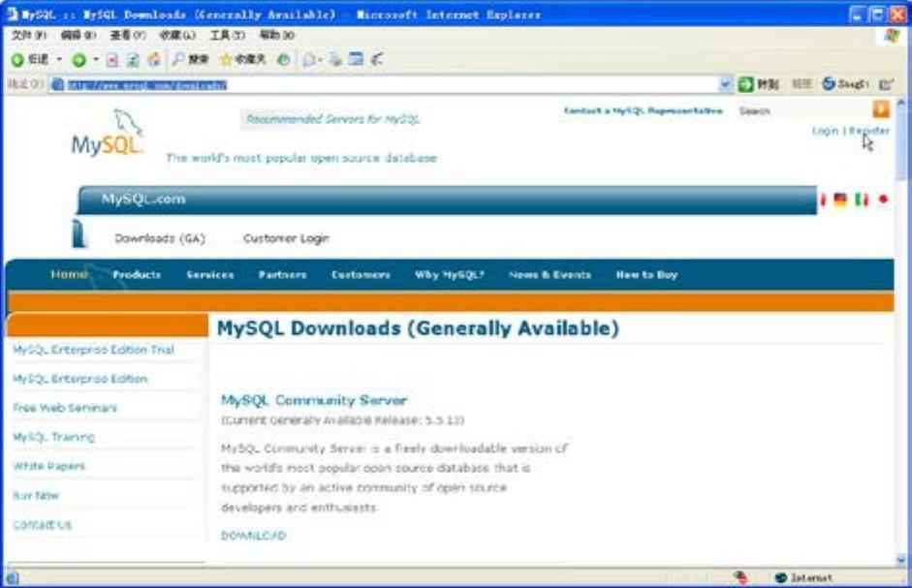Select How to Buy in navigation bar
This screenshot has width=912, height=588.
pos(646,274)
